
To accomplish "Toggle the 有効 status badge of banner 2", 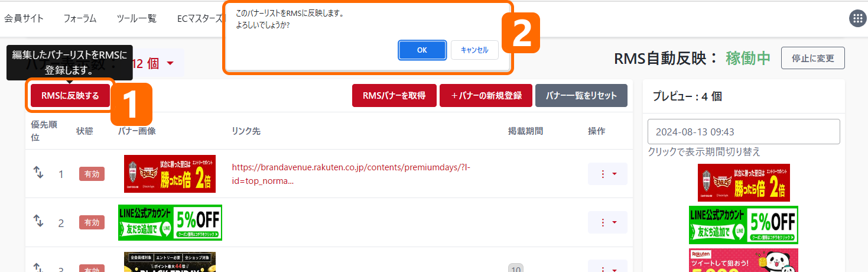I will [x=92, y=222].
